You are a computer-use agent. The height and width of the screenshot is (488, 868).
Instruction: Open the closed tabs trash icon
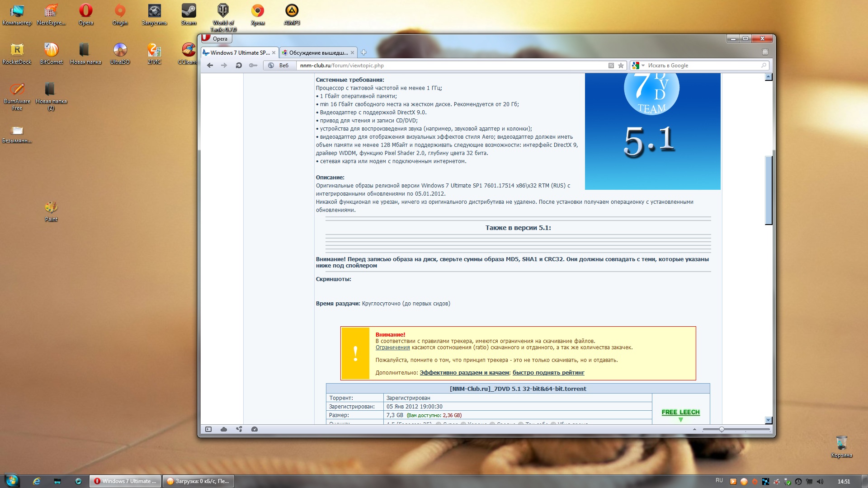click(x=765, y=52)
